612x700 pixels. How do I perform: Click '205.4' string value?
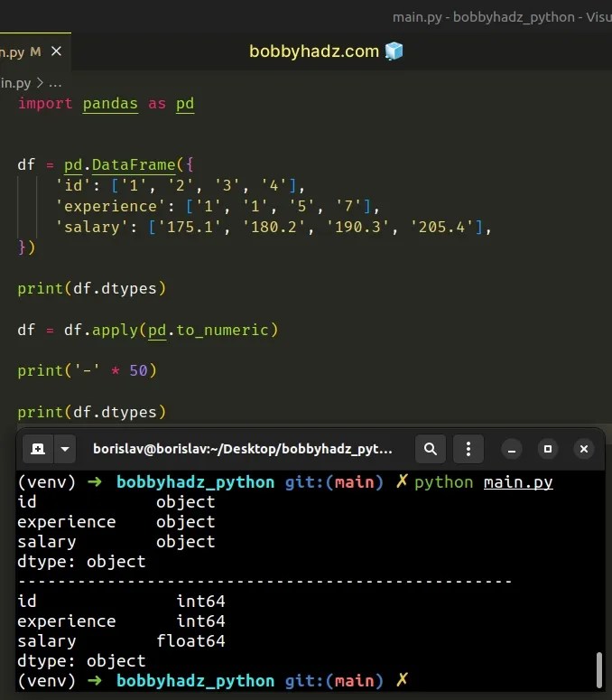(x=441, y=227)
